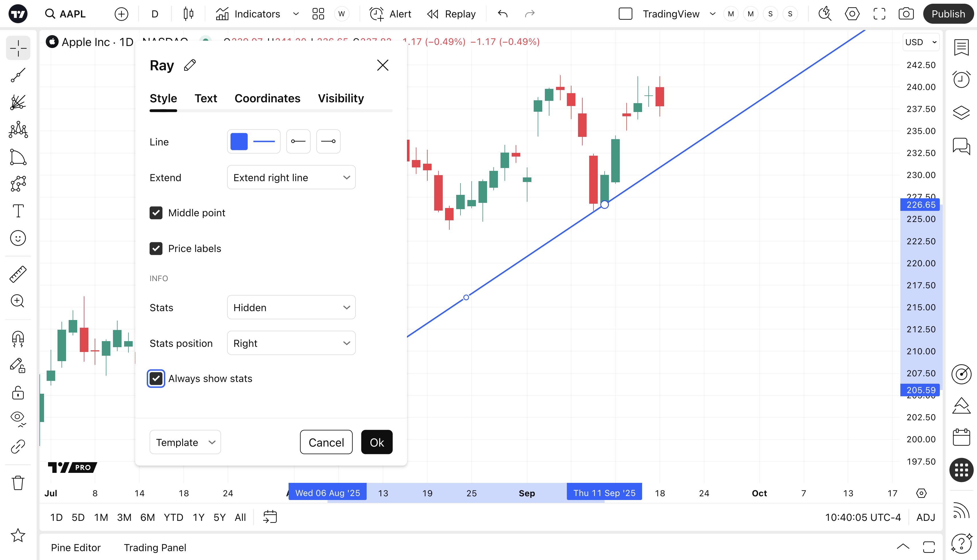Image resolution: width=977 pixels, height=560 pixels.
Task: Open the Alert creation button
Action: pyautogui.click(x=390, y=14)
